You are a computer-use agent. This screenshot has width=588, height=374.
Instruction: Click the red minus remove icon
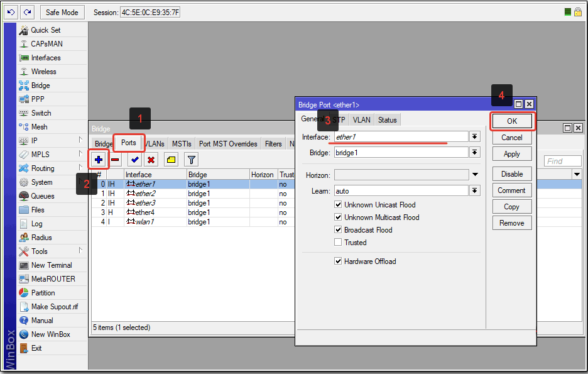click(x=116, y=160)
